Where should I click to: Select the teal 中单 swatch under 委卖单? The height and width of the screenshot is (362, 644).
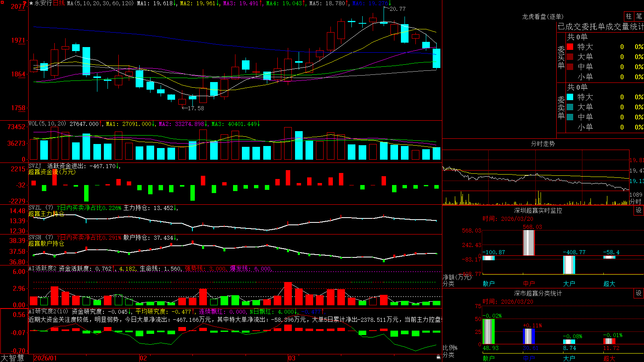tap(570, 117)
